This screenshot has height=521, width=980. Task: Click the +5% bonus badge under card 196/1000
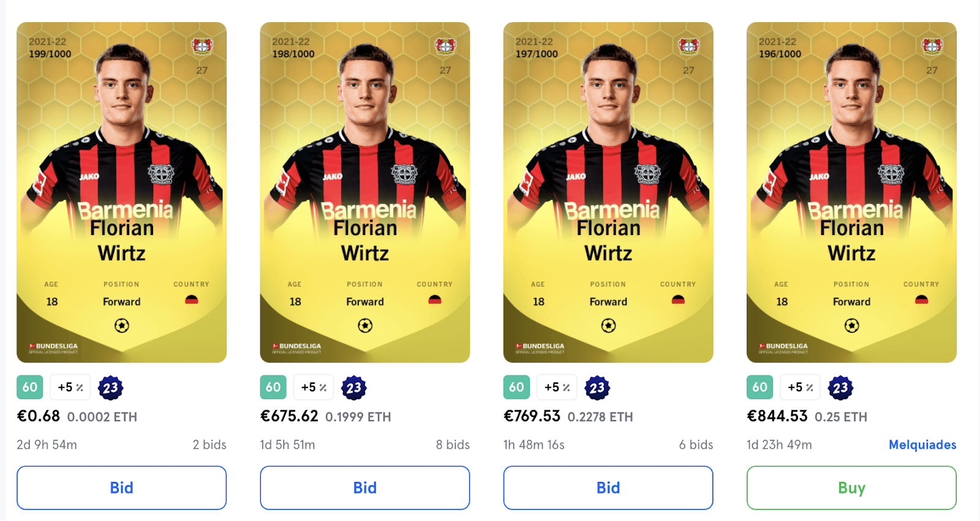[801, 387]
